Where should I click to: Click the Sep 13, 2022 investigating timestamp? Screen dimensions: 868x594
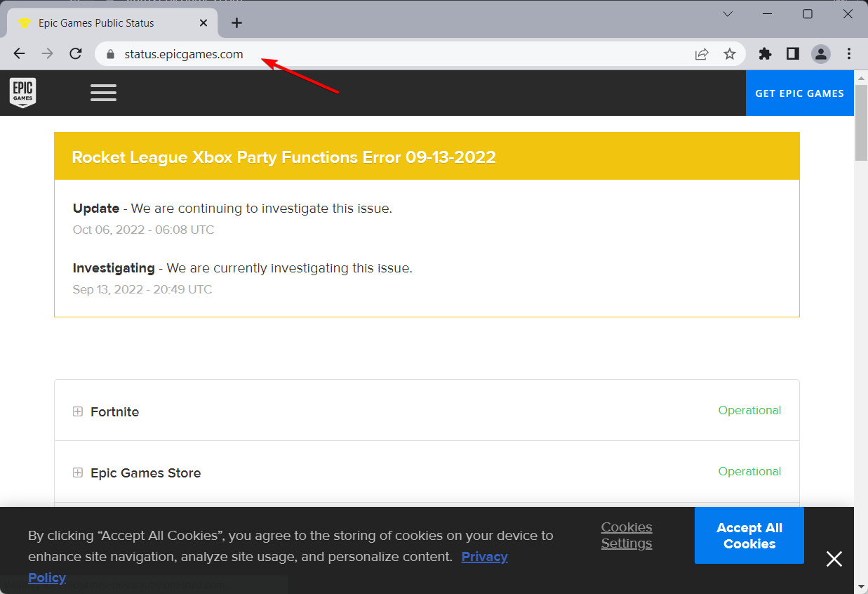142,289
